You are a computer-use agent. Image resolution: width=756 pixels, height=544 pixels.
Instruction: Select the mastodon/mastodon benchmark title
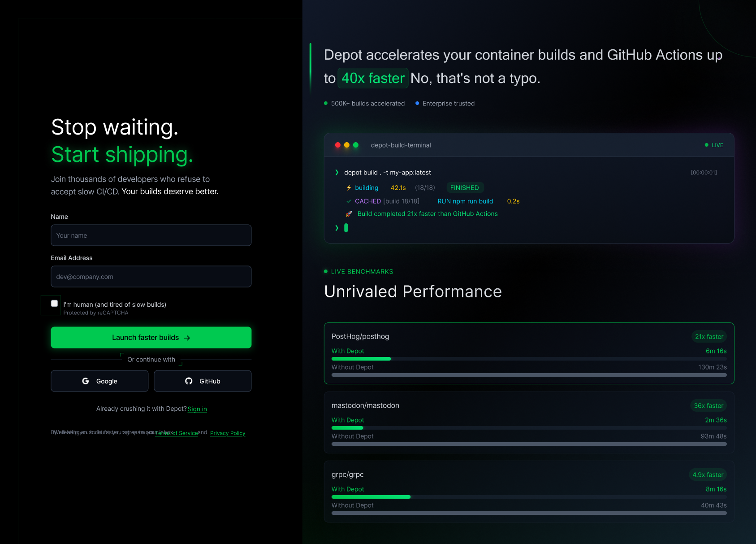(x=365, y=406)
